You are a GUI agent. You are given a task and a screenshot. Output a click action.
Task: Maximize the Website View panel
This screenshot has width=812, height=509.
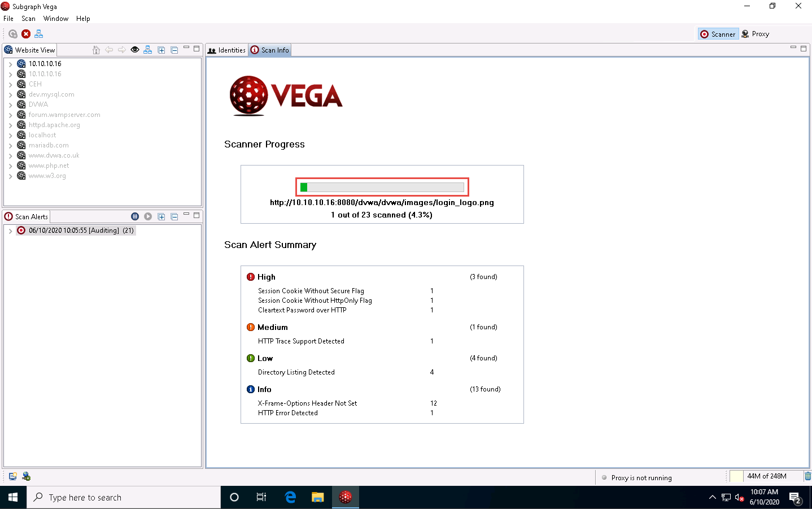click(197, 49)
